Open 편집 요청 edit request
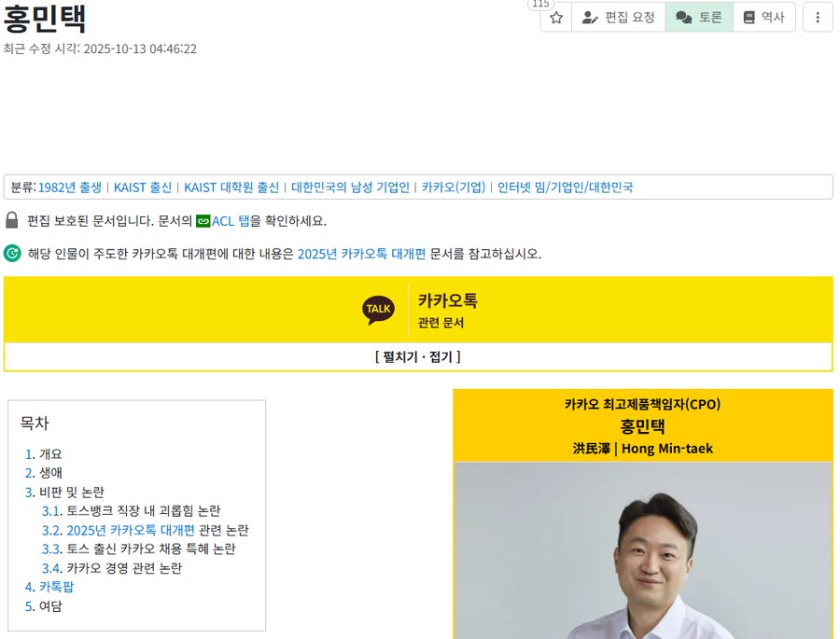 619,18
